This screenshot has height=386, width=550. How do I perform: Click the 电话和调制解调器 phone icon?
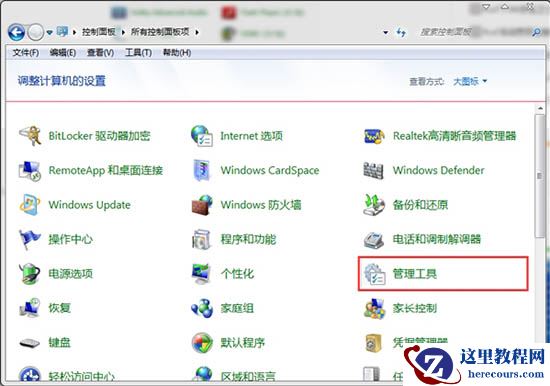[374, 239]
